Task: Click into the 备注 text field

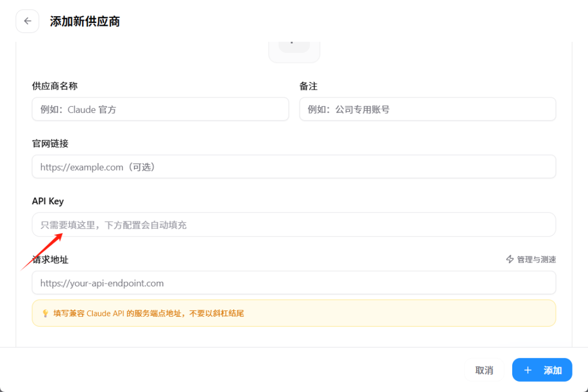Action: [427, 109]
